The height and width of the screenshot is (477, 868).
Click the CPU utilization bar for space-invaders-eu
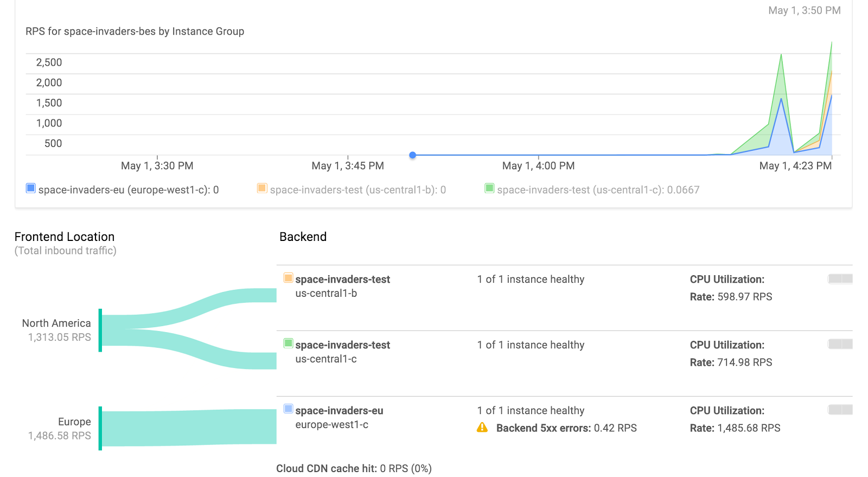(840, 410)
